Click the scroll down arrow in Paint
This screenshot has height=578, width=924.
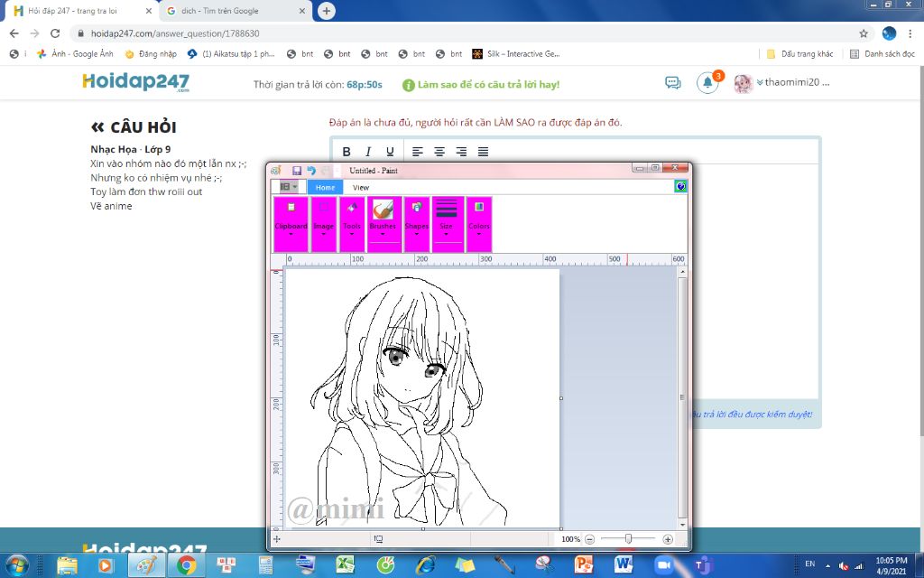(x=682, y=525)
